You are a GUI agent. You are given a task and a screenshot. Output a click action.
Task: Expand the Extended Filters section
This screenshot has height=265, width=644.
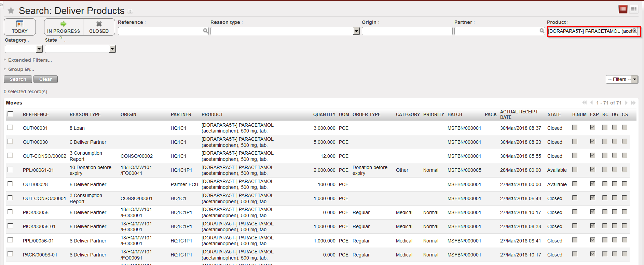(30, 60)
